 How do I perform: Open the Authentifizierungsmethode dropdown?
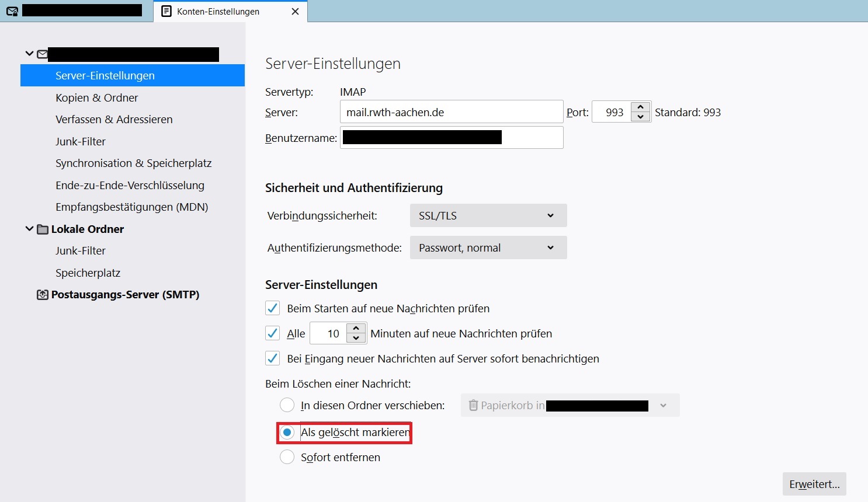488,247
